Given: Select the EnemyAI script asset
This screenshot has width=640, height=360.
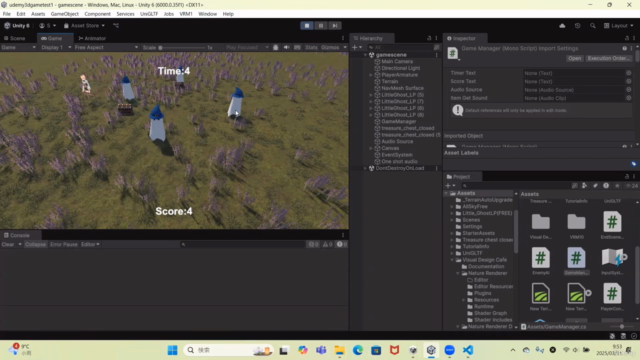Looking at the screenshot, I should point(540,261).
